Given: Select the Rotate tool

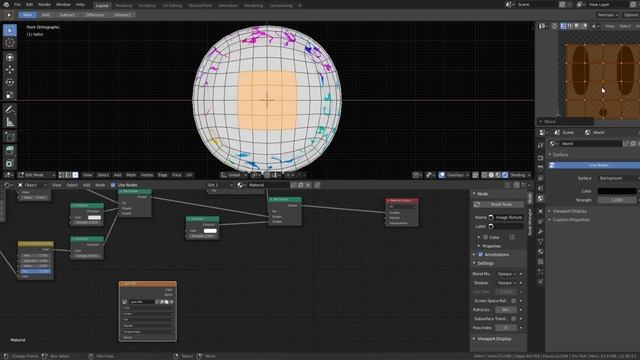Looking at the screenshot, I should tap(10, 82).
